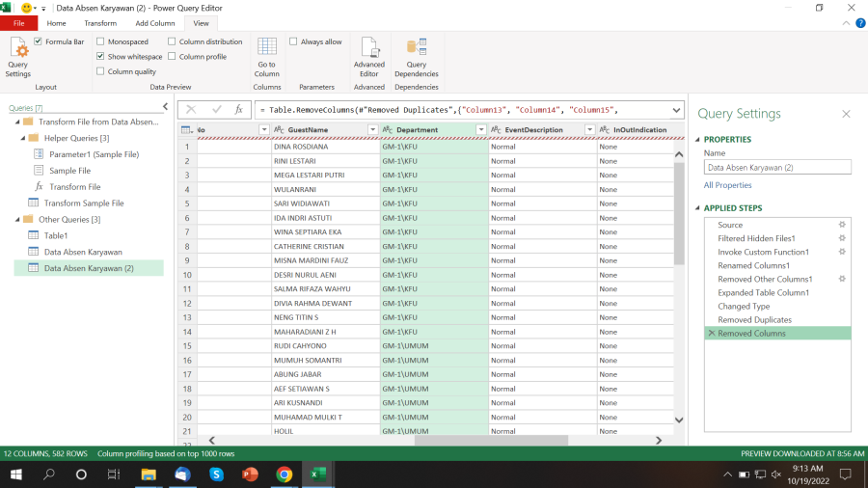Show Query Dependencies diagram
The height and width of the screenshot is (488, 868).
(x=417, y=57)
